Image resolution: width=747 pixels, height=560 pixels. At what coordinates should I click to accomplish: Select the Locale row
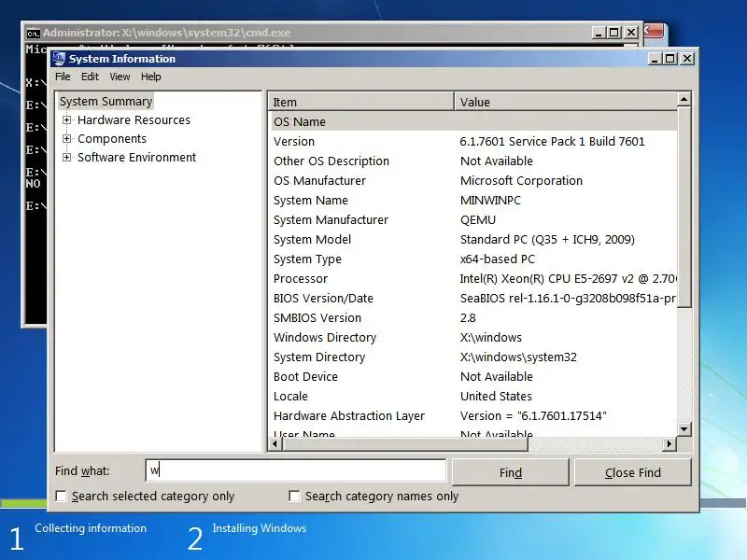[473, 396]
